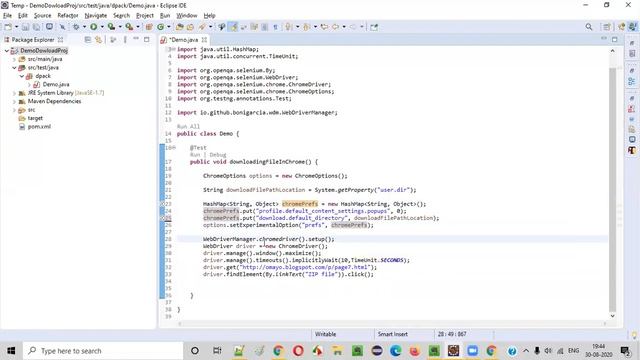The height and width of the screenshot is (360, 640).
Task: Click the Windows Start button
Action: coord(11,351)
